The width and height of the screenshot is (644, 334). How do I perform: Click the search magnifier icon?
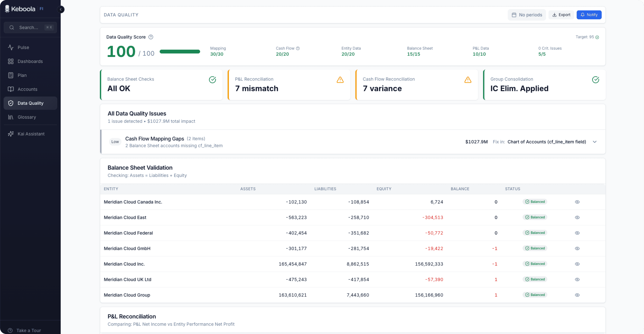pyautogui.click(x=11, y=28)
